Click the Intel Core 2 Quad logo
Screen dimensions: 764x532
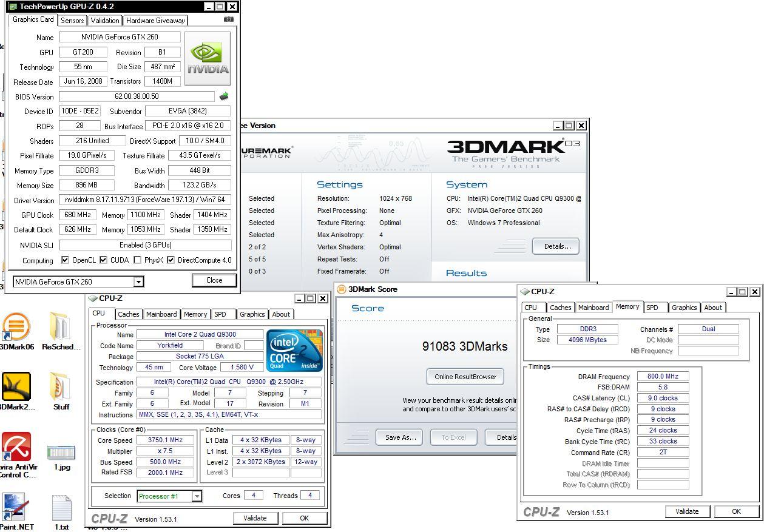294,350
